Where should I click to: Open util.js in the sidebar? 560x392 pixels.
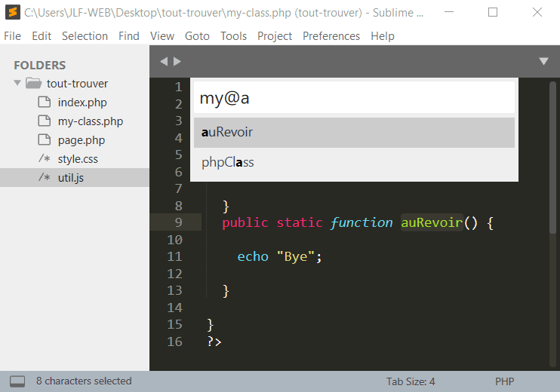click(x=71, y=178)
